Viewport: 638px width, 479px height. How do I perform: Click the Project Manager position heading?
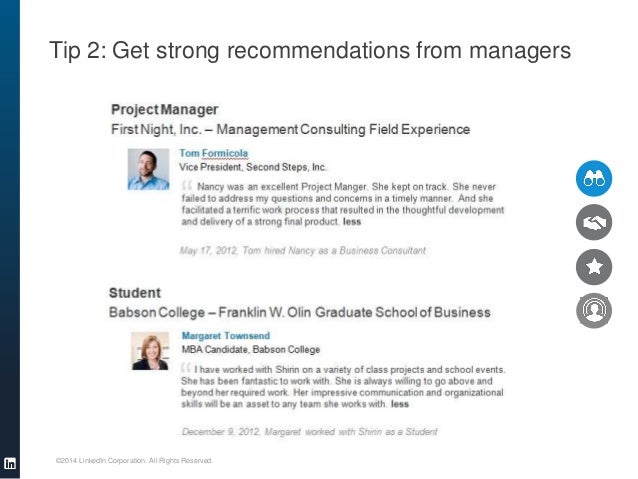pyautogui.click(x=164, y=108)
